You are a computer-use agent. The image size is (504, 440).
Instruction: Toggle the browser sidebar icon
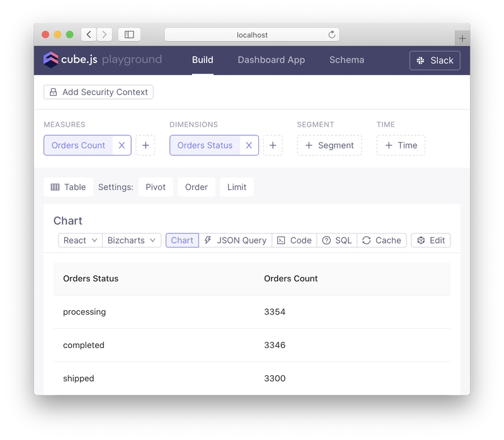(x=129, y=35)
